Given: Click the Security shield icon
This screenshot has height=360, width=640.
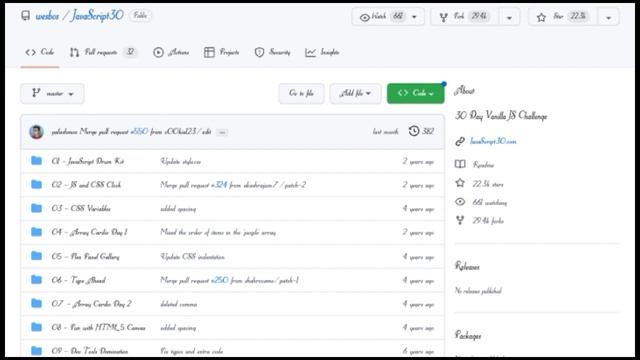Looking at the screenshot, I should [x=259, y=52].
